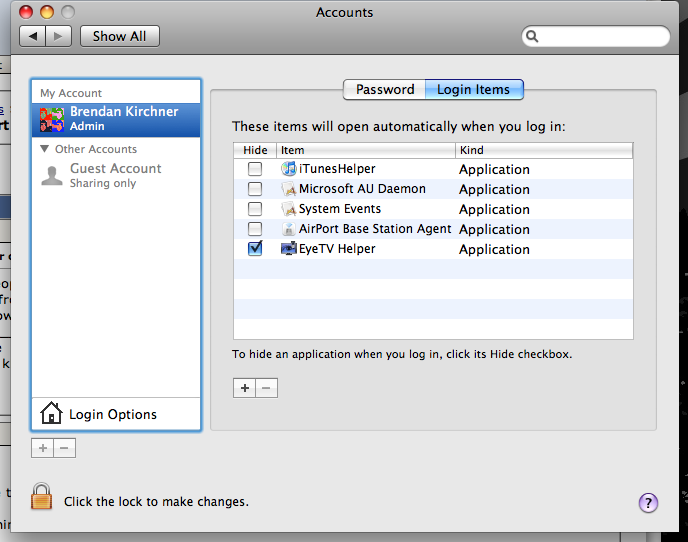Screen dimensions: 688x542
Task: Click Brendan Kirchner's account picture
Action: click(x=52, y=120)
